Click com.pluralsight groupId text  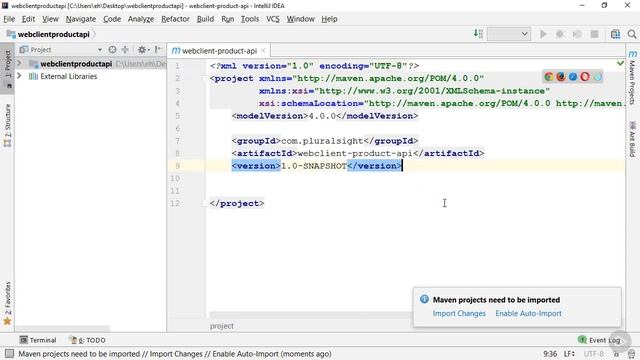(x=322, y=141)
